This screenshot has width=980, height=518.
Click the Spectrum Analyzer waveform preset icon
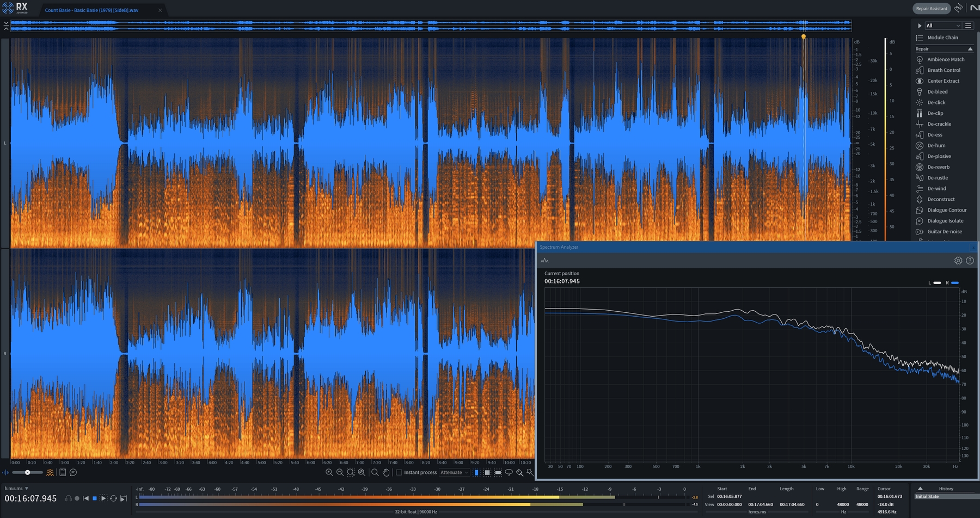544,261
